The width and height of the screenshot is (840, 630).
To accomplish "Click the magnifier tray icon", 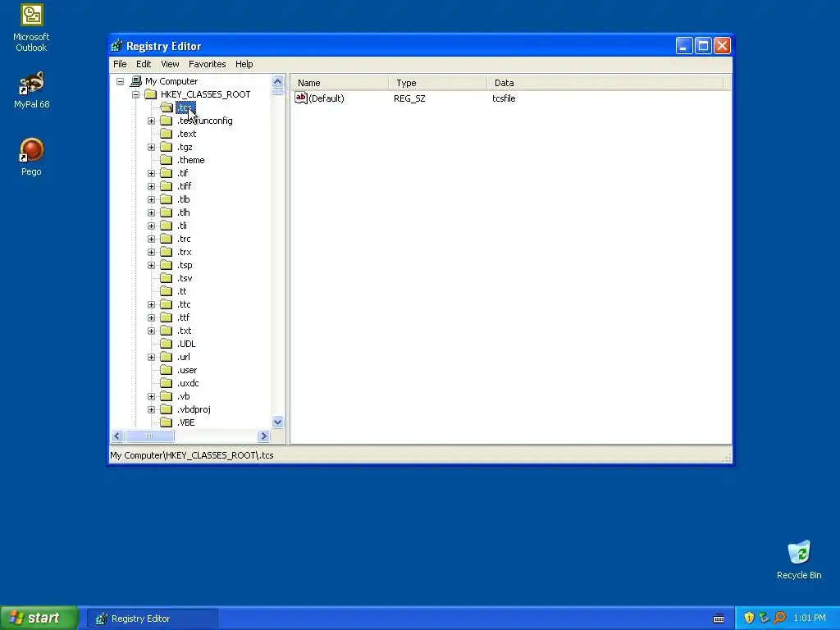I will [779, 618].
